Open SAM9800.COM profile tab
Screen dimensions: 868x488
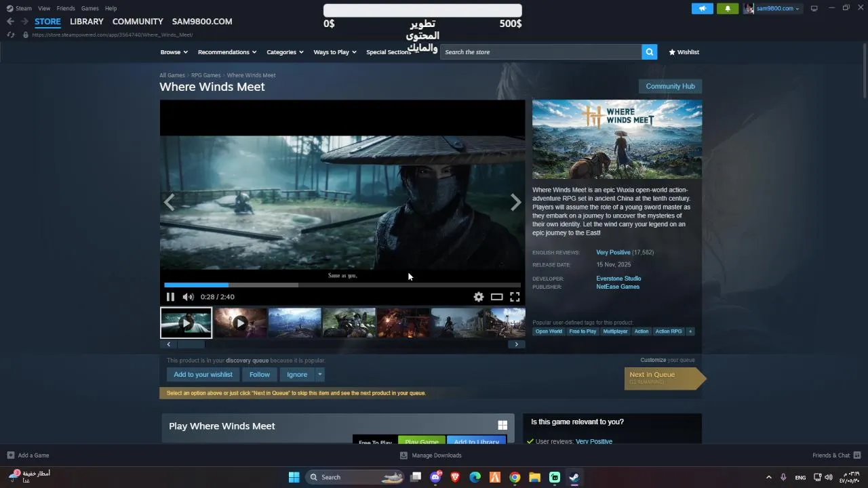pos(202,22)
